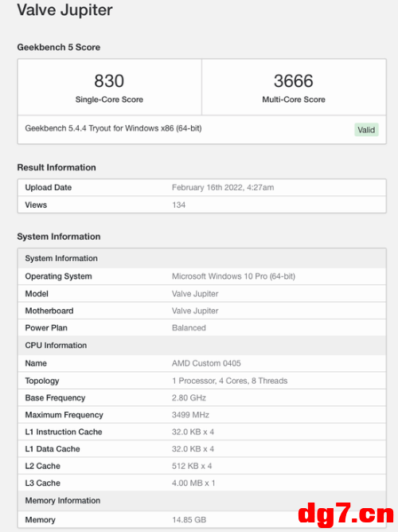Select the 3666 Multi-Core Score value
Image resolution: width=398 pixels, height=532 pixels.
pyautogui.click(x=294, y=81)
